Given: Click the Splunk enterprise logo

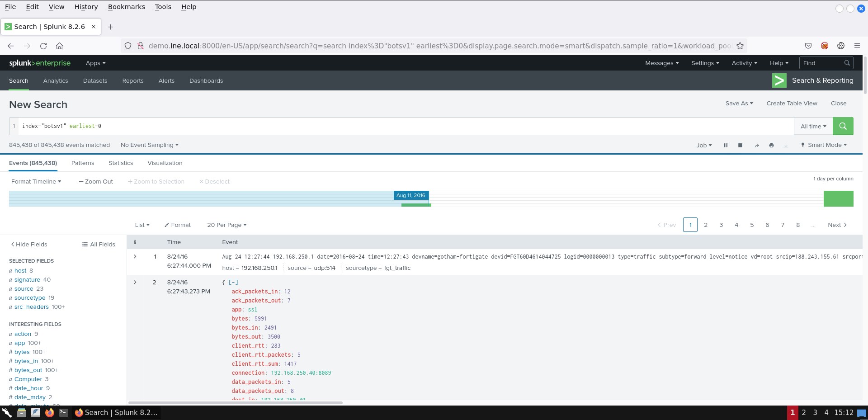Looking at the screenshot, I should click(40, 63).
